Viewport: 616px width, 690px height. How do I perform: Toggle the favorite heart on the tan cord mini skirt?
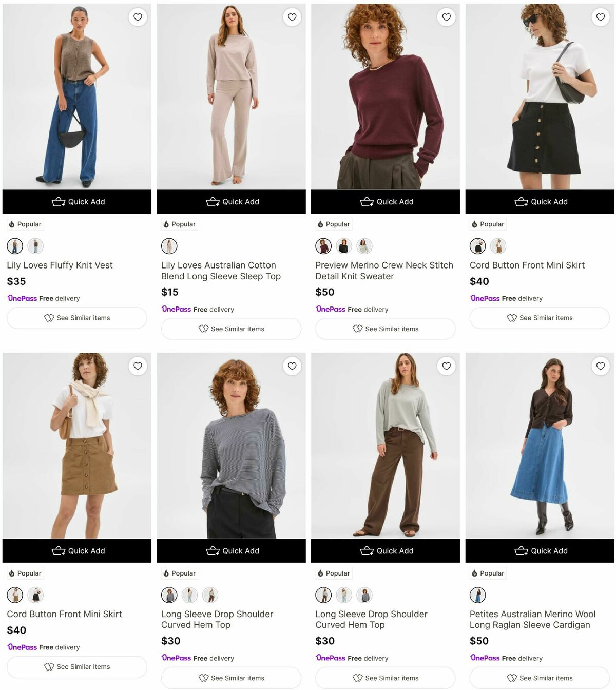point(138,366)
